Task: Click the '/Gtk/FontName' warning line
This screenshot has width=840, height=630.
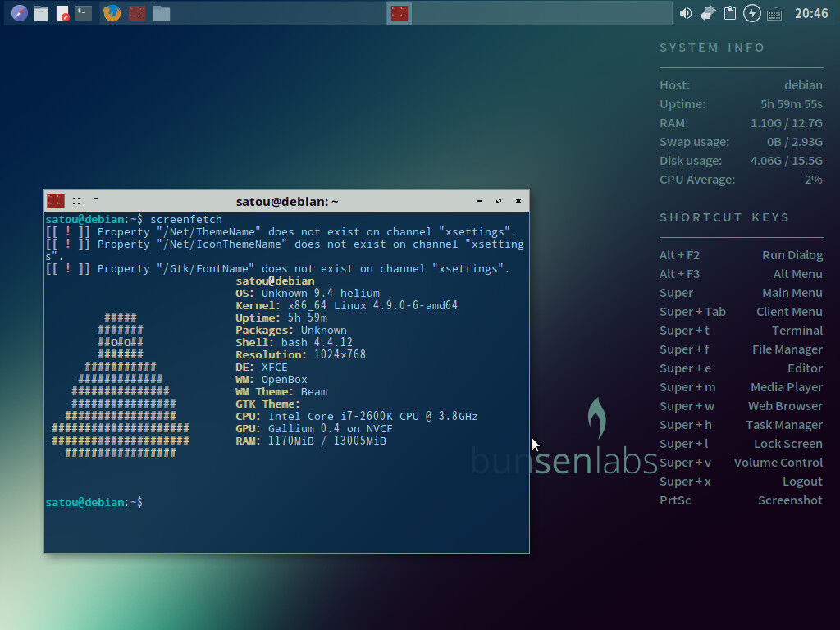Action: 277,269
